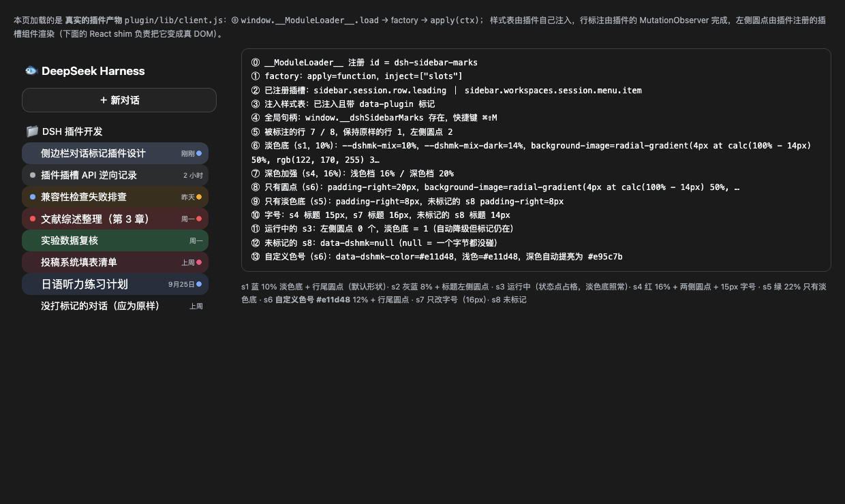Open the 没打标记的对话（应为原样）conversation
The height and width of the screenshot is (504, 845).
115,306
